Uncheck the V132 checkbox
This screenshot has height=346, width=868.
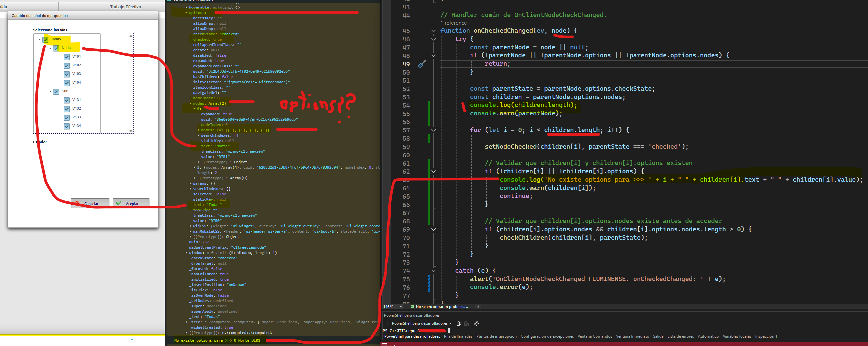(x=67, y=109)
